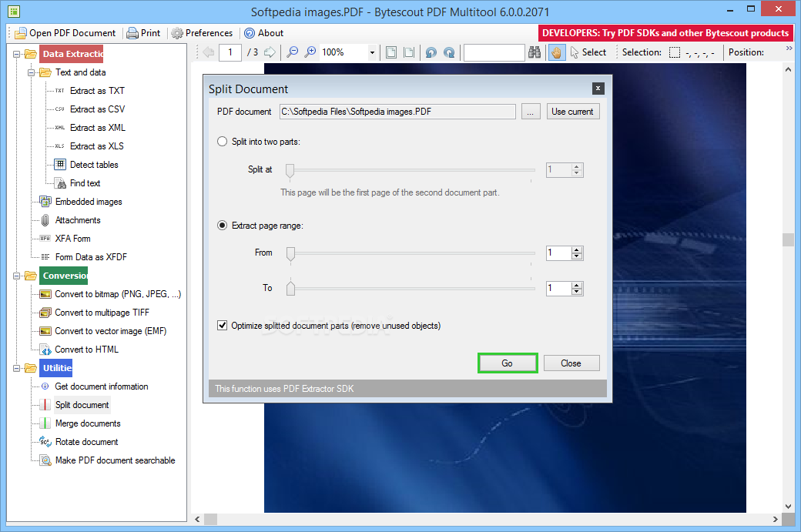Close the Split Document dialog with X
The height and width of the screenshot is (532, 801).
[x=598, y=89]
